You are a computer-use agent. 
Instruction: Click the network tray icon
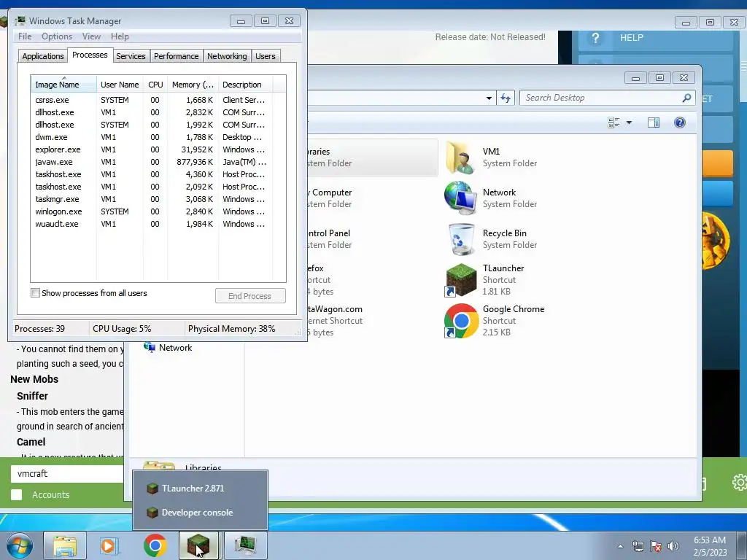pos(638,546)
